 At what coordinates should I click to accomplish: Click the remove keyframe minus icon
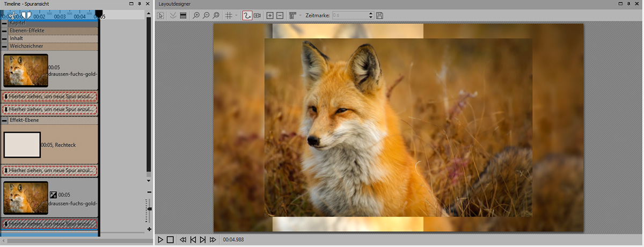pos(280,16)
